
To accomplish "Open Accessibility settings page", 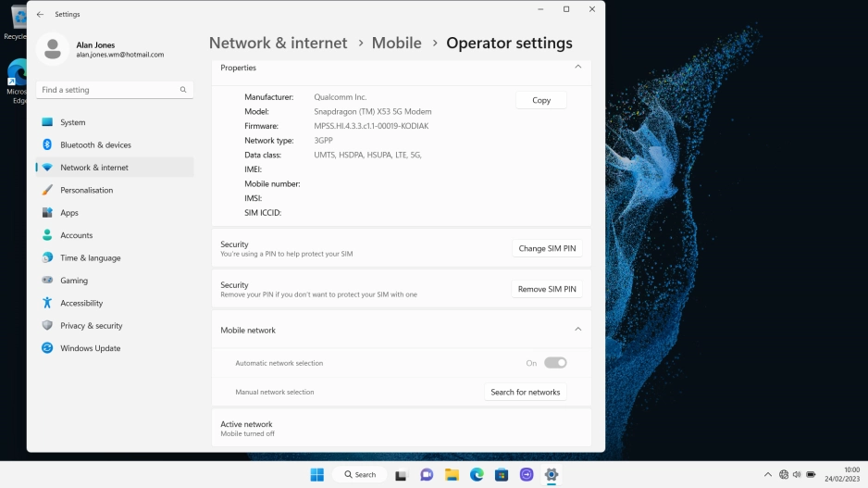I will [81, 303].
